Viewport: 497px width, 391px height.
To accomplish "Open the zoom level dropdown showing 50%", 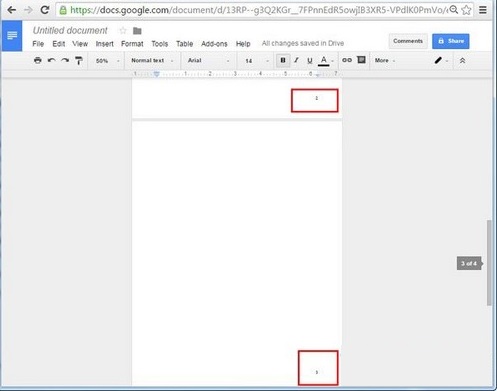I will [x=107, y=61].
